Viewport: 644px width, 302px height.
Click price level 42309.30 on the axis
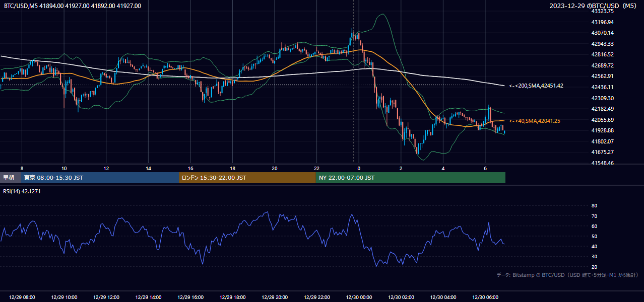point(602,98)
